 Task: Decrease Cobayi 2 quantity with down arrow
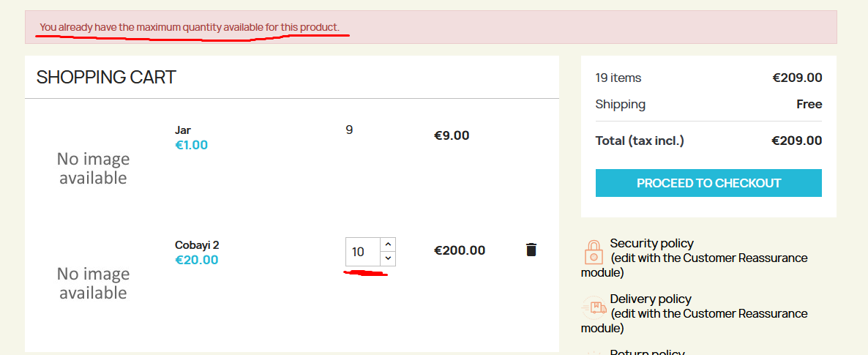click(x=388, y=258)
